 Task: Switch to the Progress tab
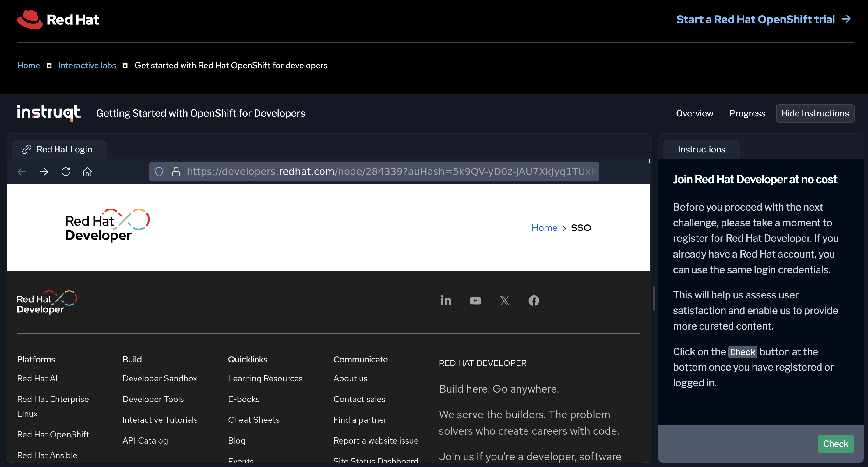coord(747,113)
